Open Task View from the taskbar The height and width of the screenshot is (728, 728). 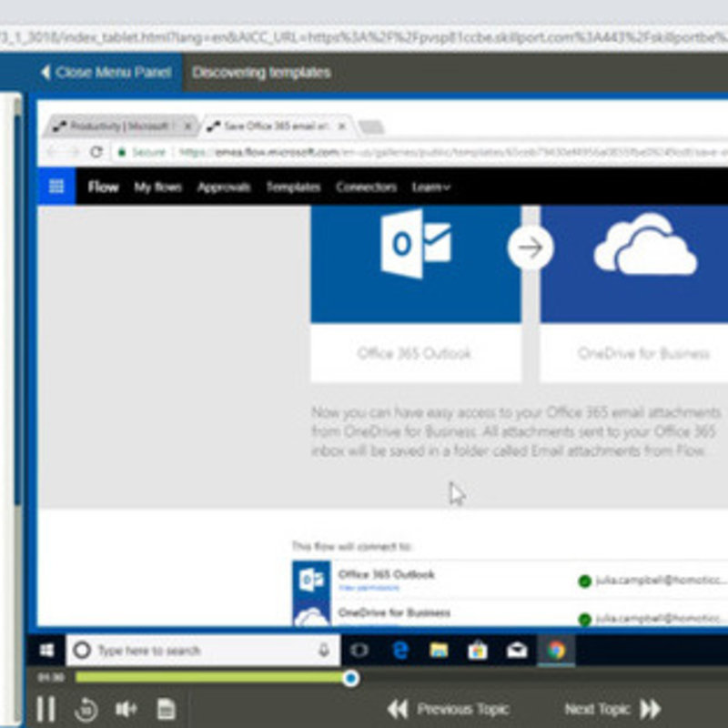click(x=359, y=650)
